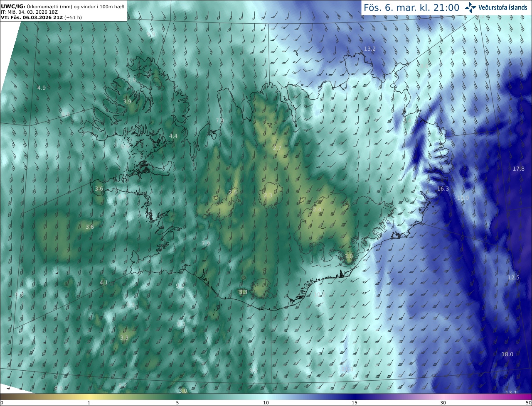532x406 pixels.
Task: Click the 2.4 value on the map
Action: 317,209
